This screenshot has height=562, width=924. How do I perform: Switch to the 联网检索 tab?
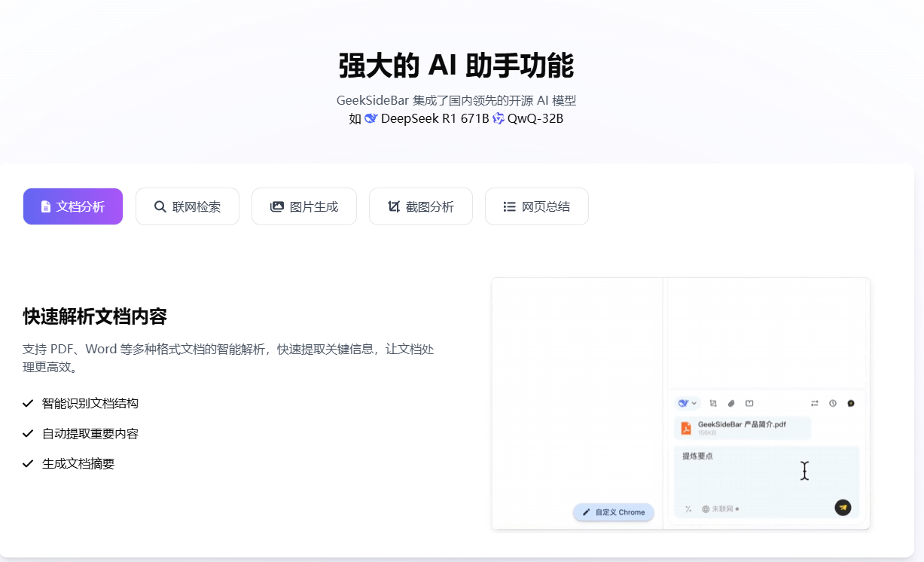click(x=187, y=206)
